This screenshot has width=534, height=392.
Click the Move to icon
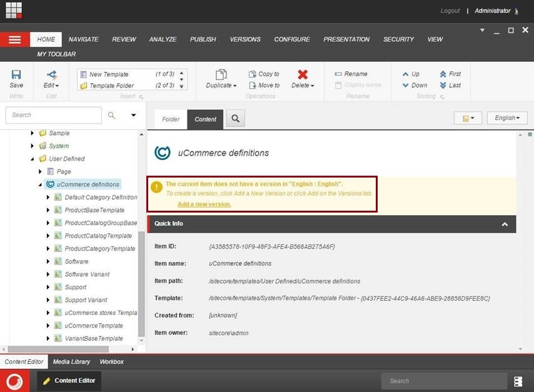coord(253,85)
